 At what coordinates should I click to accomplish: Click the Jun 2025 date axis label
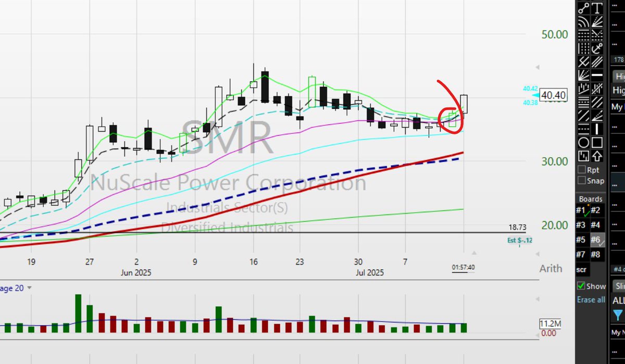(135, 272)
